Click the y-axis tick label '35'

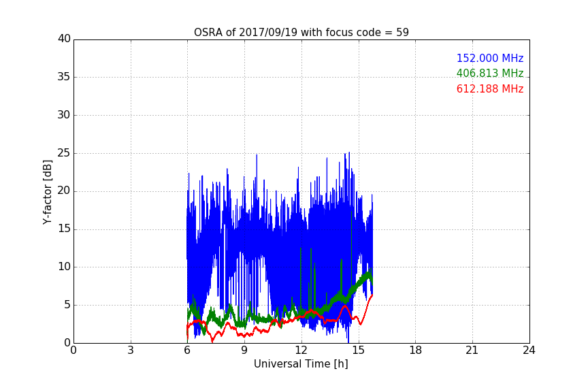point(64,77)
